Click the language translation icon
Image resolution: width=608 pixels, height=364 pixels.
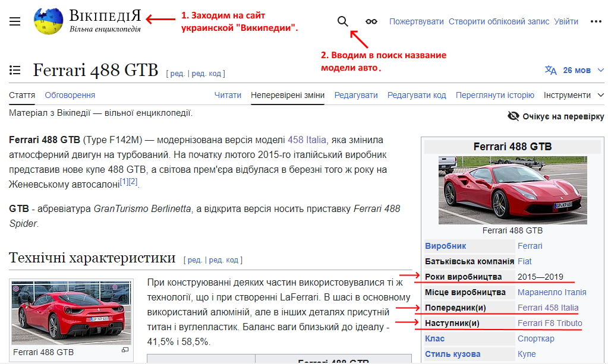point(550,70)
